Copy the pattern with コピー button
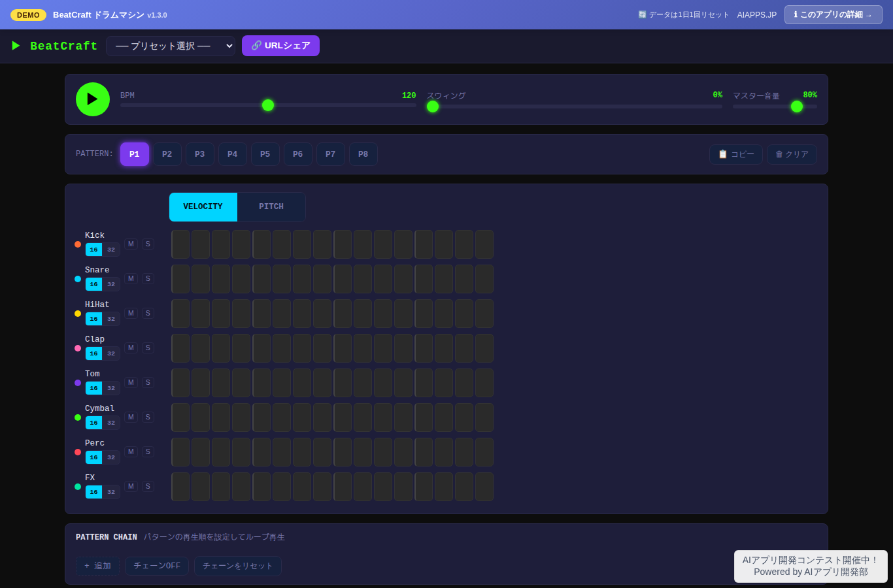This screenshot has width=893, height=588. tap(736, 154)
